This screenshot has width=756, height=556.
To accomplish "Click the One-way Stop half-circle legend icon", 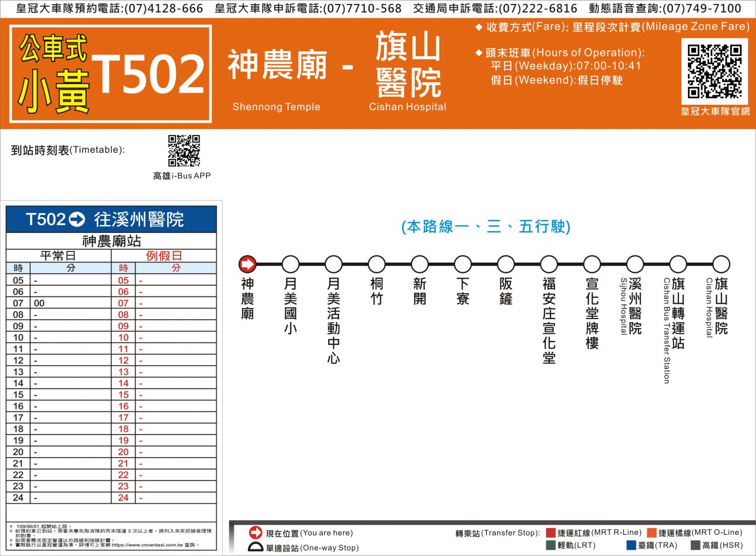I will tap(256, 547).
